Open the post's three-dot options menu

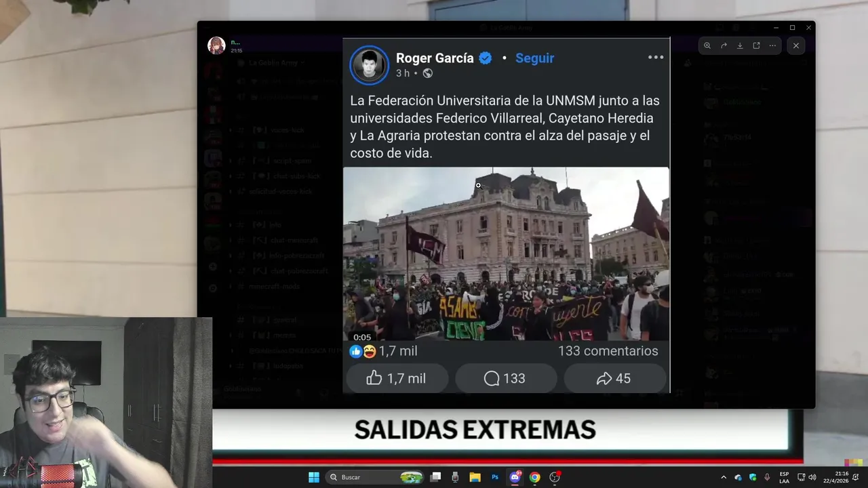coord(656,57)
